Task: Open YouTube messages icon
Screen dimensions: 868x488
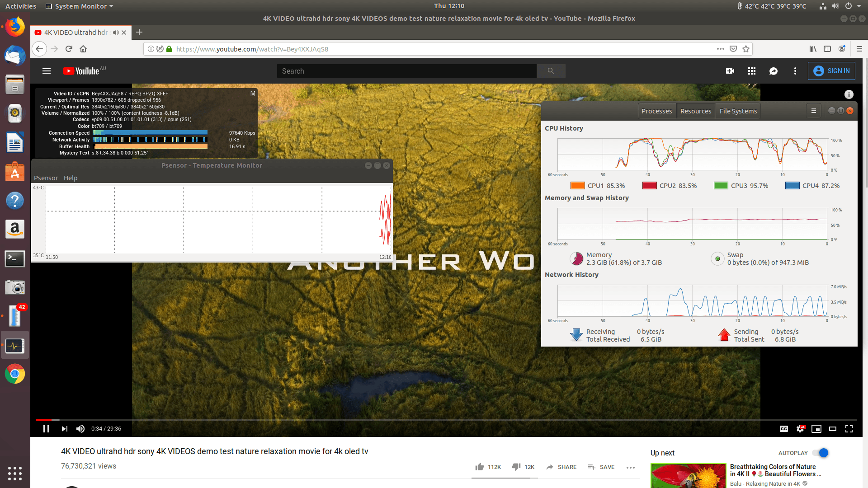Action: (x=774, y=71)
